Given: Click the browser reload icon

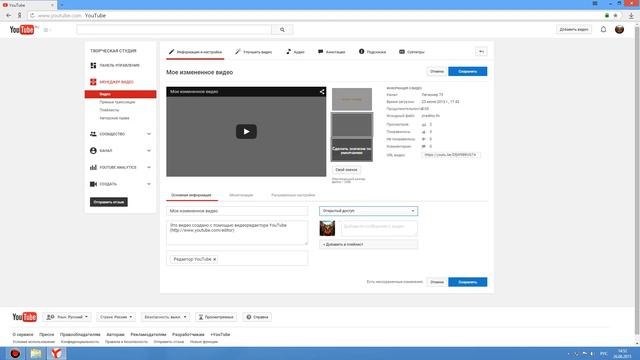Looking at the screenshot, I should [32, 16].
